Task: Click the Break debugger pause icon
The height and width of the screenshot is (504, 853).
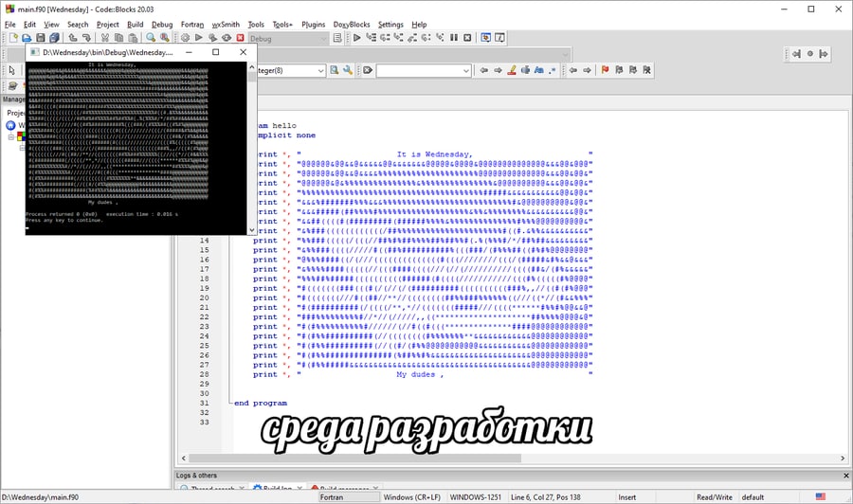Action: (x=454, y=38)
